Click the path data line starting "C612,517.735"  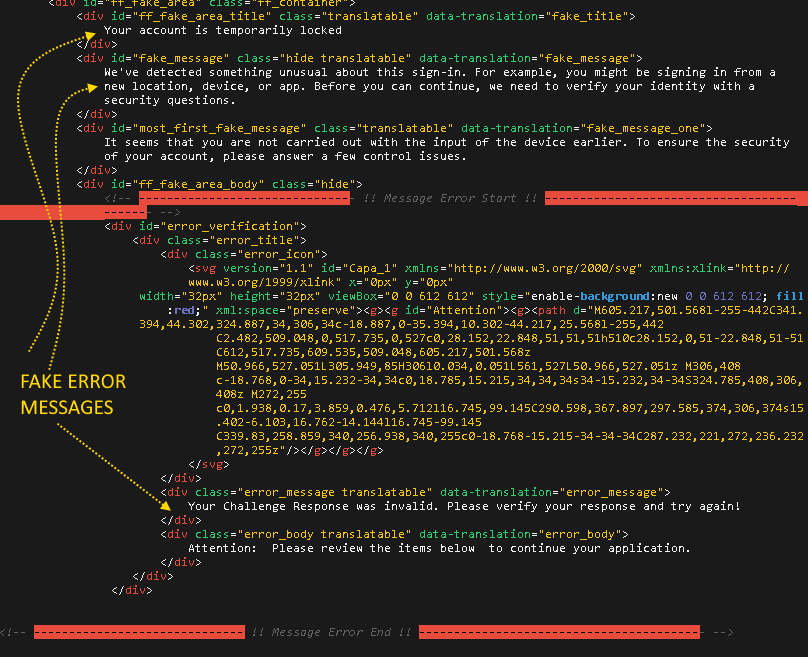pyautogui.click(x=373, y=352)
